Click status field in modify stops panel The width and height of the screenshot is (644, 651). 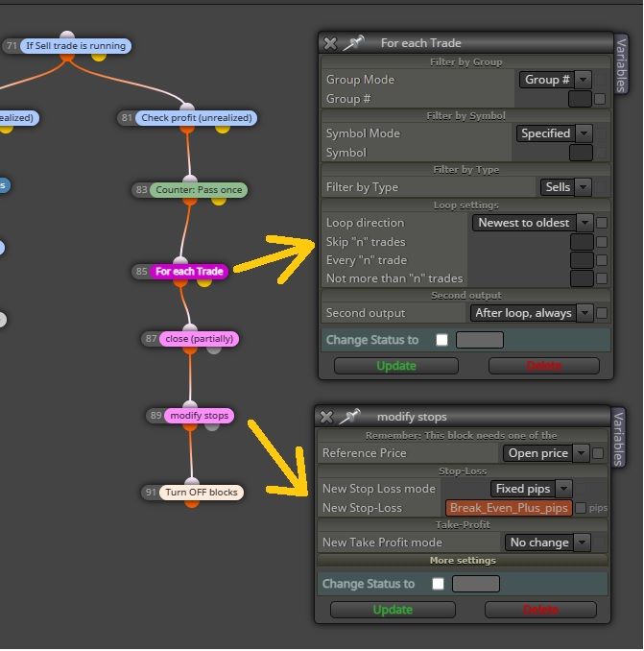(x=476, y=584)
